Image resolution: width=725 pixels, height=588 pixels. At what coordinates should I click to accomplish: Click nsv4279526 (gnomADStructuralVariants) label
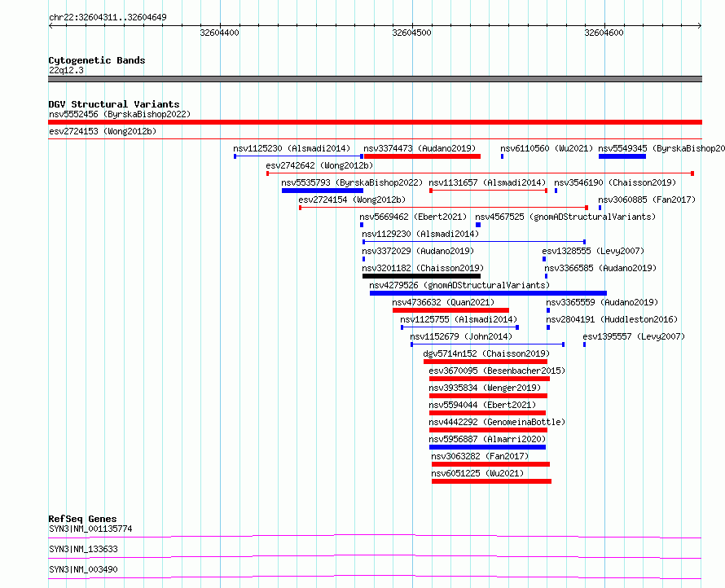coord(459,285)
